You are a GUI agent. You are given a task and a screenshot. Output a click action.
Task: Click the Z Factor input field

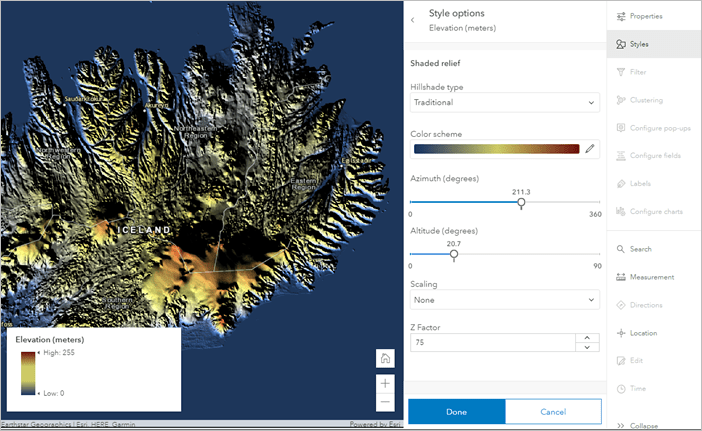pyautogui.click(x=492, y=342)
